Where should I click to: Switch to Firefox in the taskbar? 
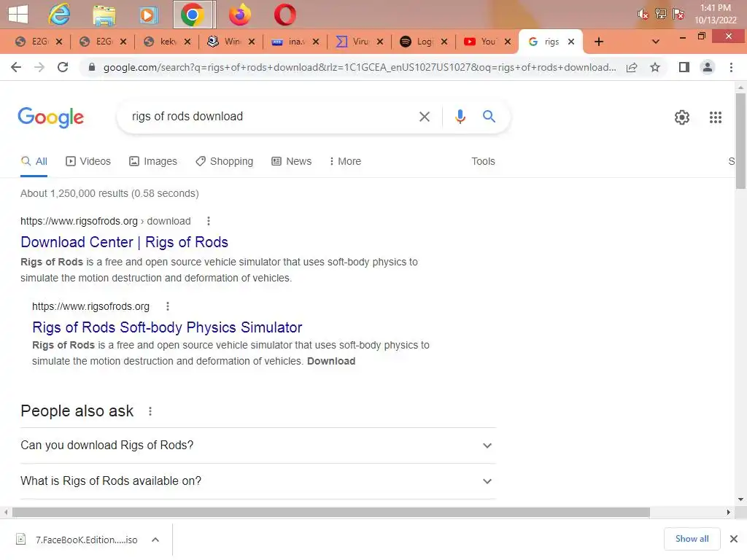(239, 15)
